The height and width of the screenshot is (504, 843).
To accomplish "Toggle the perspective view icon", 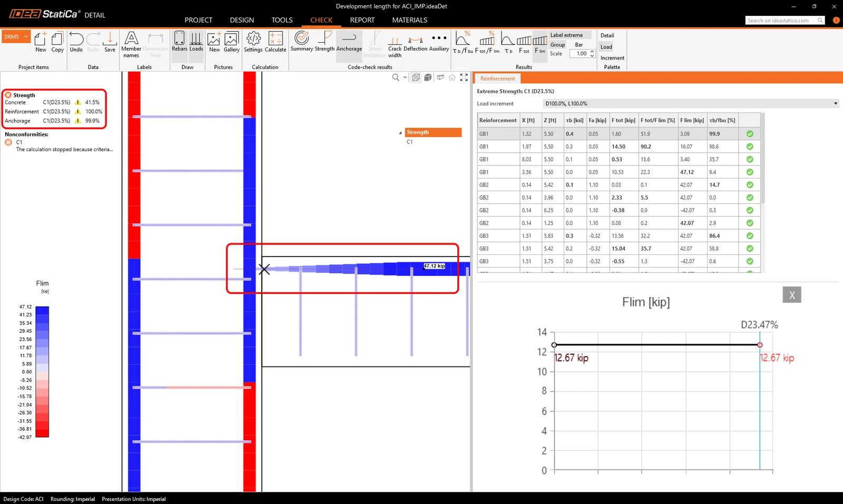I will (440, 77).
